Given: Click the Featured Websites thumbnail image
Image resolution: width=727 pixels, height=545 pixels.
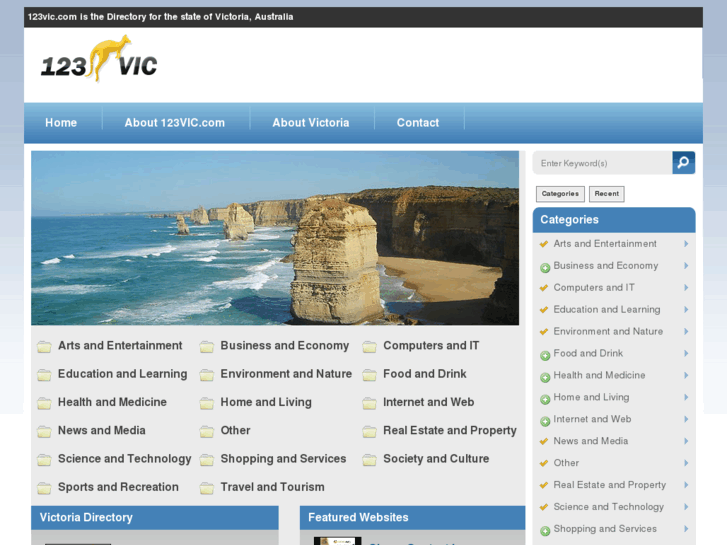Looking at the screenshot, I should pos(338,541).
